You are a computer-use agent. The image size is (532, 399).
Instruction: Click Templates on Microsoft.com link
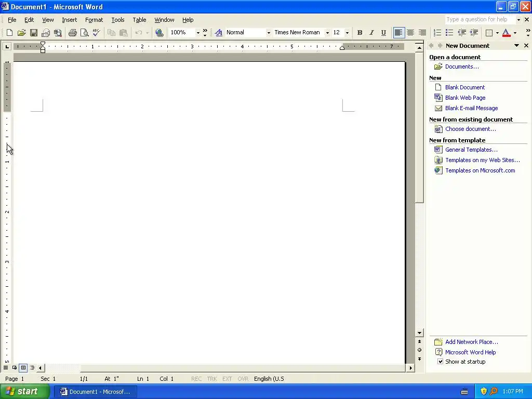(x=480, y=170)
